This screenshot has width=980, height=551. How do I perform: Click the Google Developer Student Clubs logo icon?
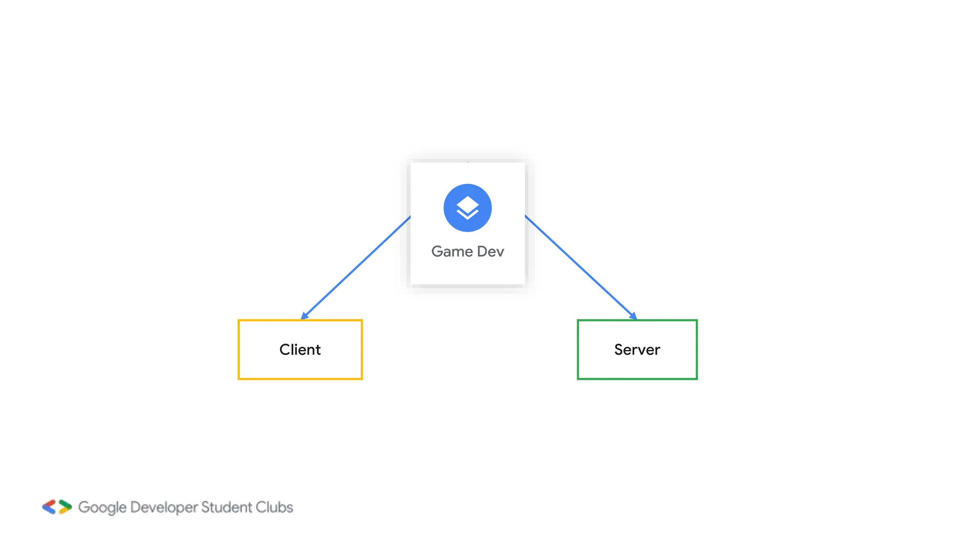57,507
